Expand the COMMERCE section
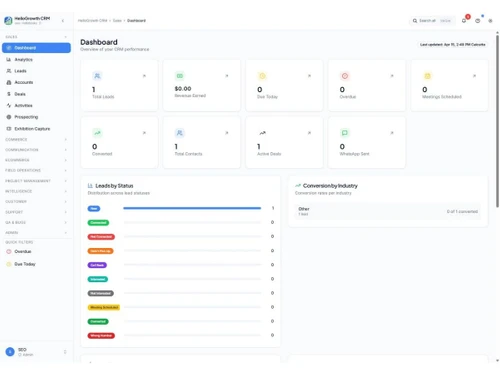Image resolution: width=500 pixels, height=375 pixels. point(36,139)
